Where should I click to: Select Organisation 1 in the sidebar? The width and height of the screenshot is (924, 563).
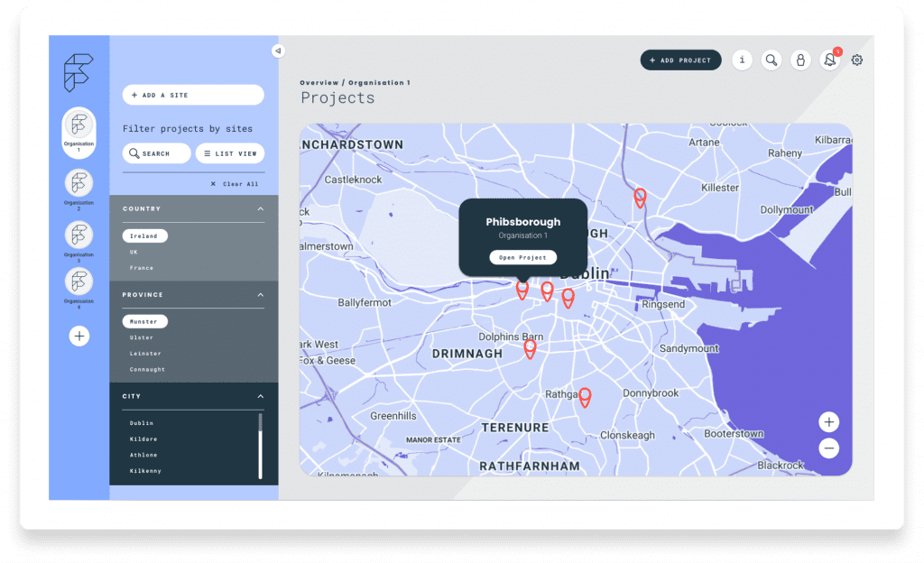click(x=79, y=132)
